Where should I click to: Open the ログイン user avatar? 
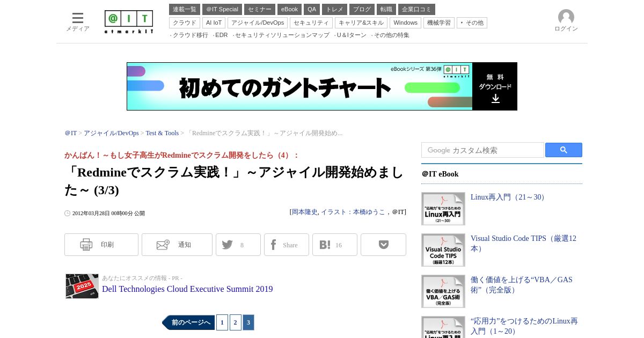(566, 20)
